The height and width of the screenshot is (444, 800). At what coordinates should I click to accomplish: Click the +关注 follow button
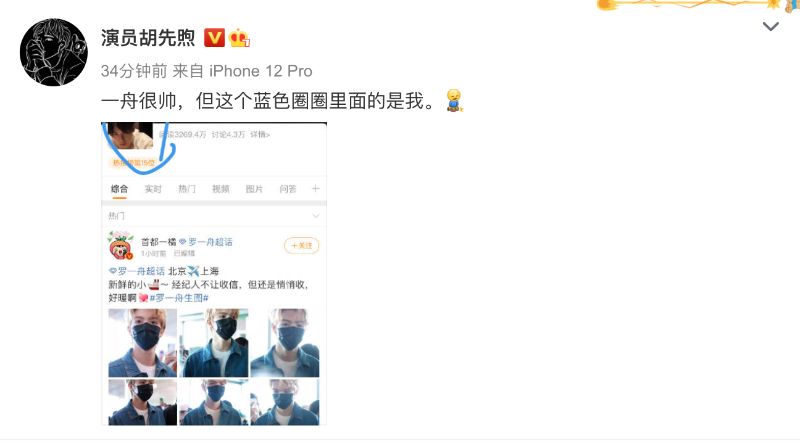click(x=302, y=245)
